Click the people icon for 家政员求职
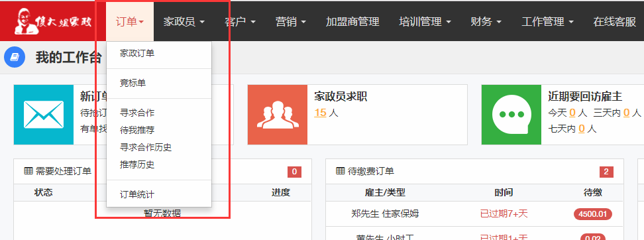Viewport: 644px width, 240px height. pyautogui.click(x=278, y=115)
